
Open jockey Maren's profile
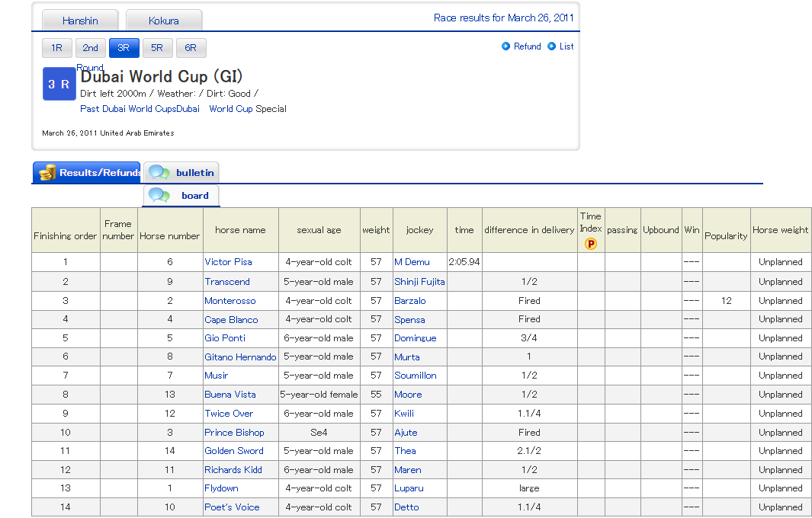[408, 470]
